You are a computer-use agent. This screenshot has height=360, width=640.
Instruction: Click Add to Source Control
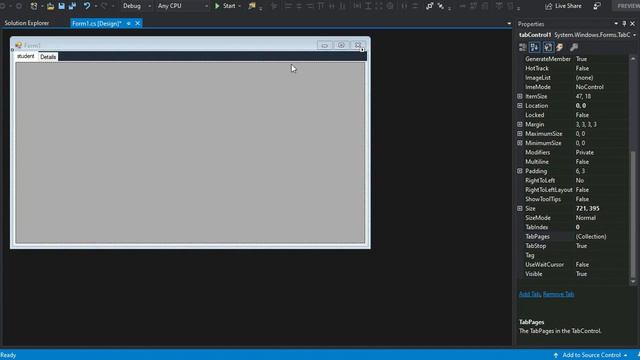[591, 355]
